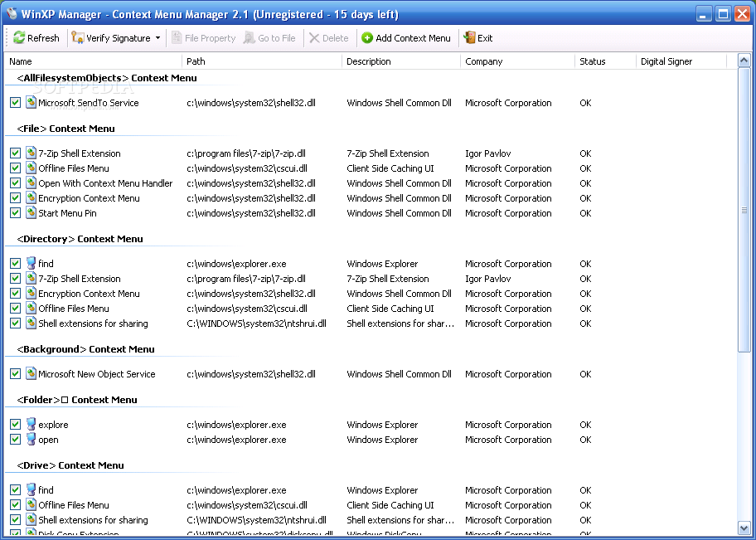
Task: Click the Microsoft SendTo Service file icon
Action: click(x=31, y=102)
